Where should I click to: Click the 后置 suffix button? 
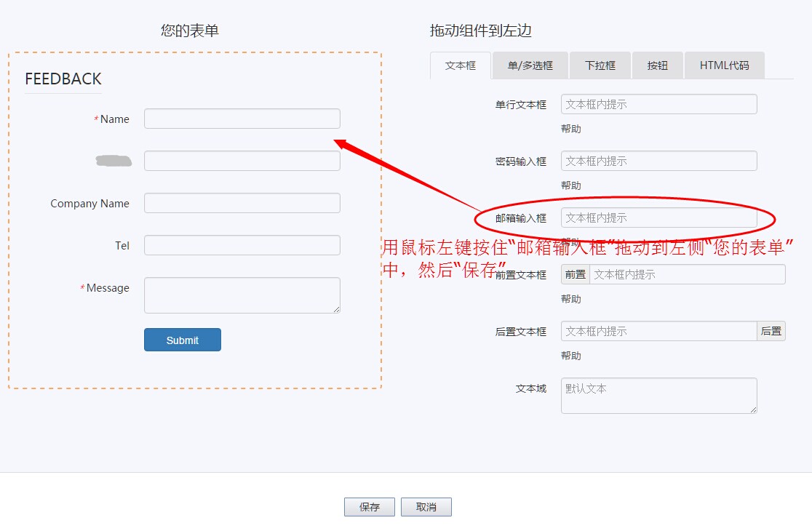[x=771, y=331]
